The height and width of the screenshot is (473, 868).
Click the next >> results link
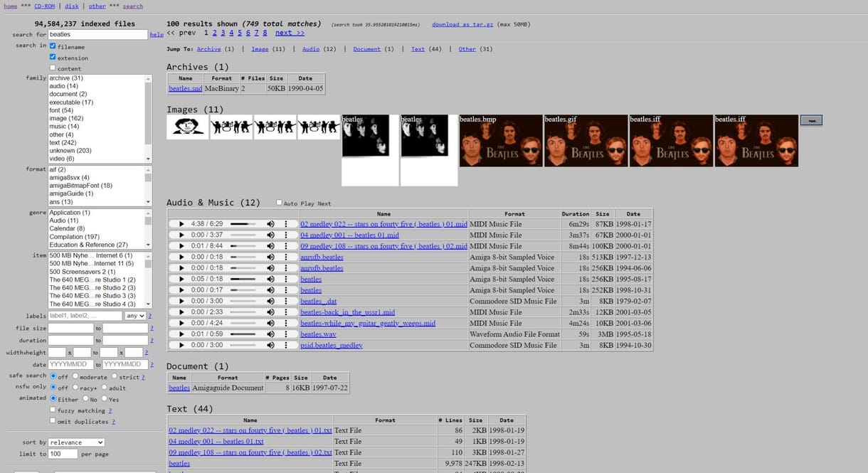tap(290, 33)
